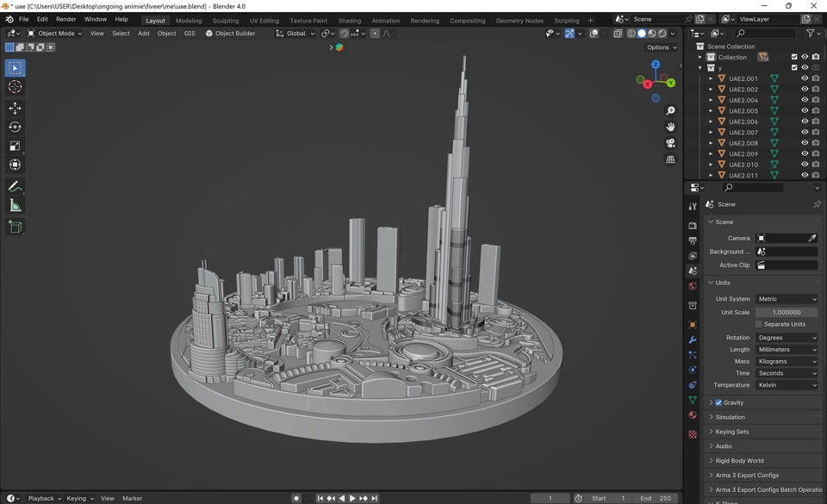Collapse the y collection in the Outliner
This screenshot has height=504, width=827.
pyautogui.click(x=700, y=67)
